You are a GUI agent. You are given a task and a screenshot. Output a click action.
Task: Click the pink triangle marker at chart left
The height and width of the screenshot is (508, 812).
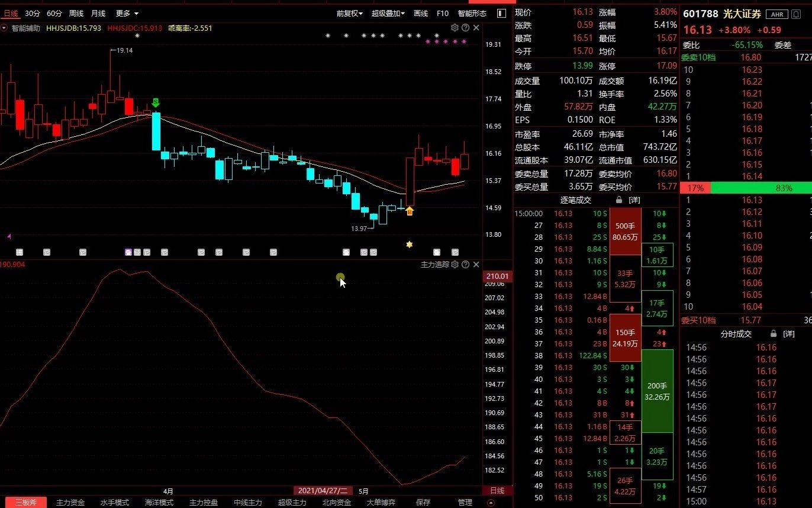click(x=9, y=236)
